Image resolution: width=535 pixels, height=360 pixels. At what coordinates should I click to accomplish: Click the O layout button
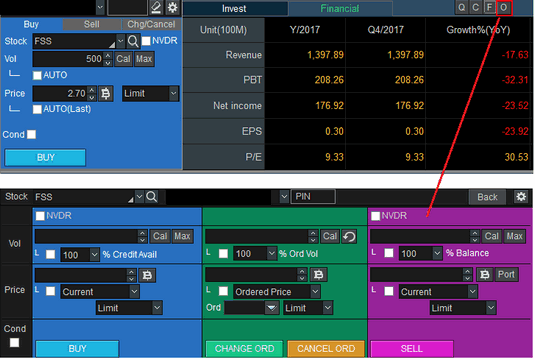click(504, 8)
